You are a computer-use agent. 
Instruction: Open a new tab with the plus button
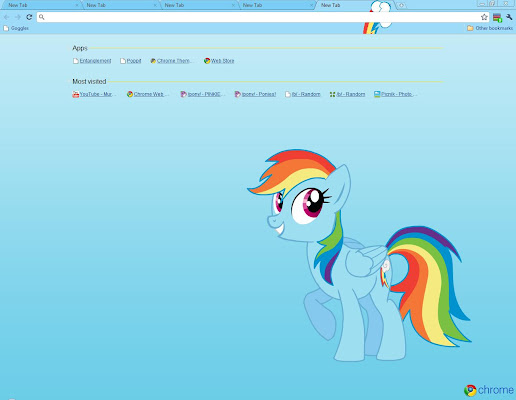point(401,5)
